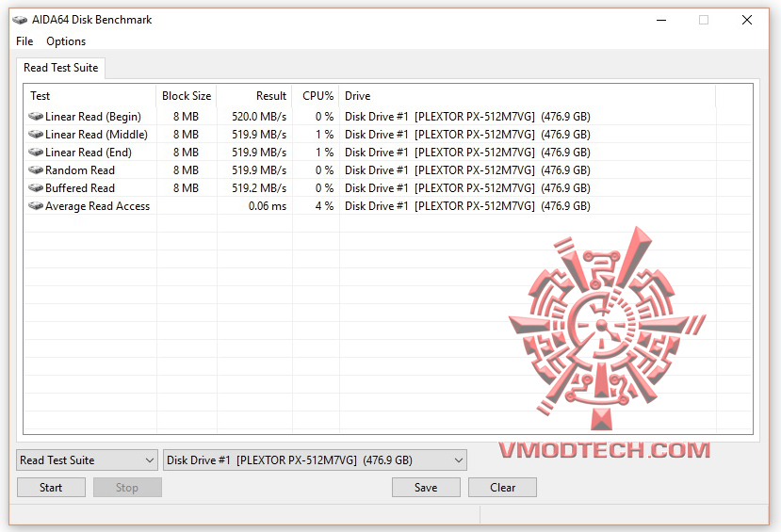Close the AIDA64 Disk Benchmark window

[747, 20]
